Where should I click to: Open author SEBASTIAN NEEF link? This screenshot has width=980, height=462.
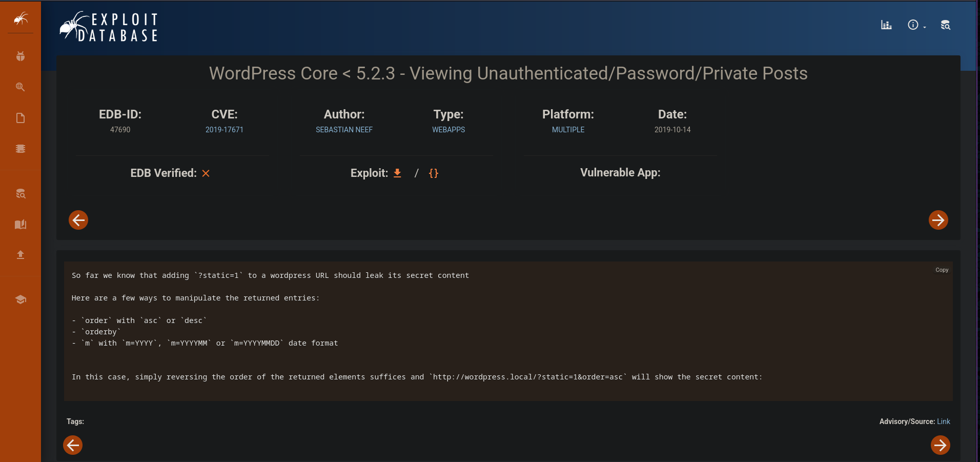coord(344,130)
